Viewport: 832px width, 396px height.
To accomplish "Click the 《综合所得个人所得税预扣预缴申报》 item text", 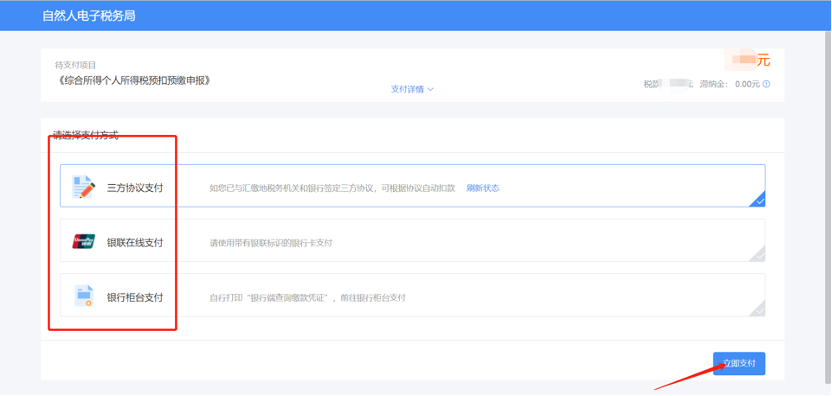I will [x=133, y=81].
